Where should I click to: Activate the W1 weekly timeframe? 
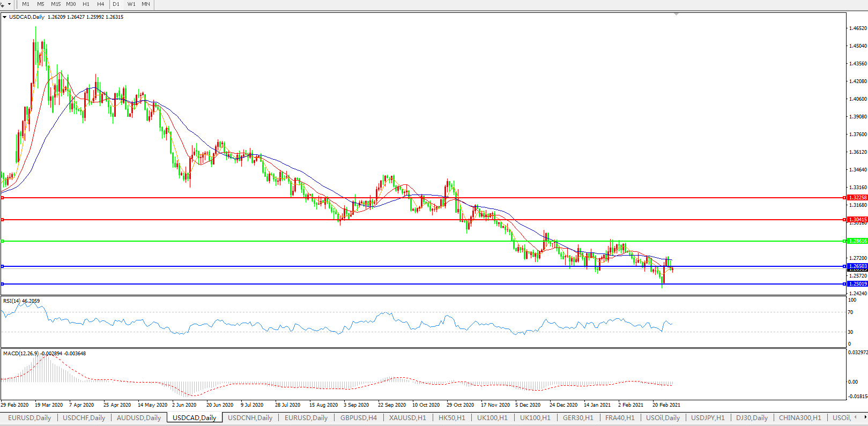tap(131, 4)
